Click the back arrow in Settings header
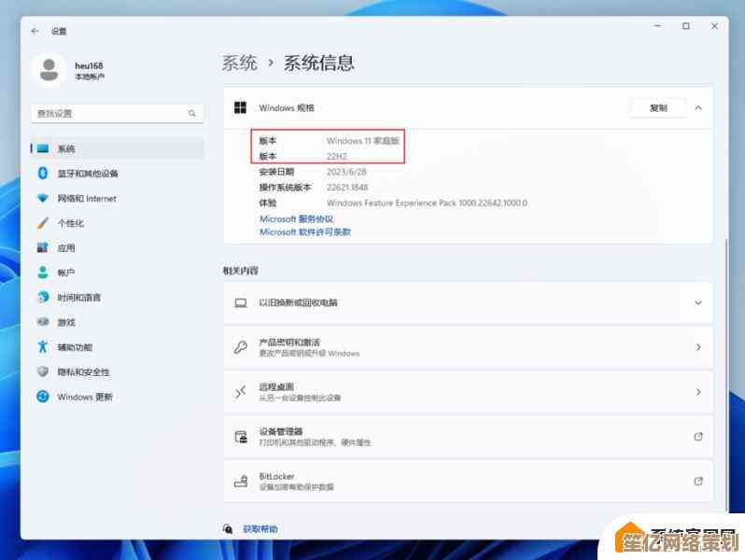The height and width of the screenshot is (560, 745). [35, 31]
